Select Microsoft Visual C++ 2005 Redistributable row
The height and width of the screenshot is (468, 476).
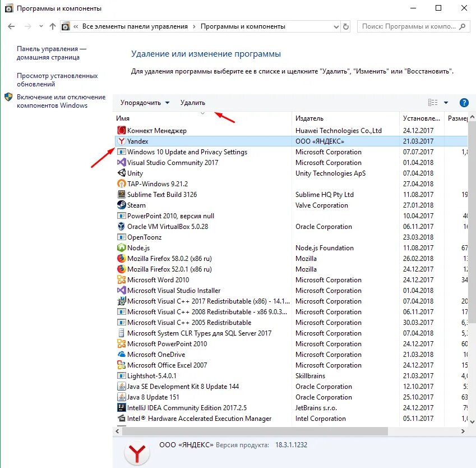click(292, 322)
